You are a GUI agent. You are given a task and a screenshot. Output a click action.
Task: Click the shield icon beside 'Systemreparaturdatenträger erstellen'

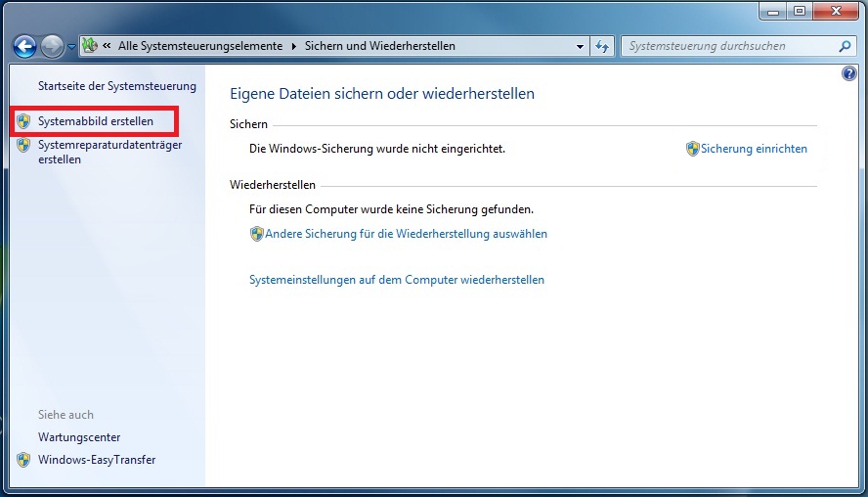coord(23,145)
